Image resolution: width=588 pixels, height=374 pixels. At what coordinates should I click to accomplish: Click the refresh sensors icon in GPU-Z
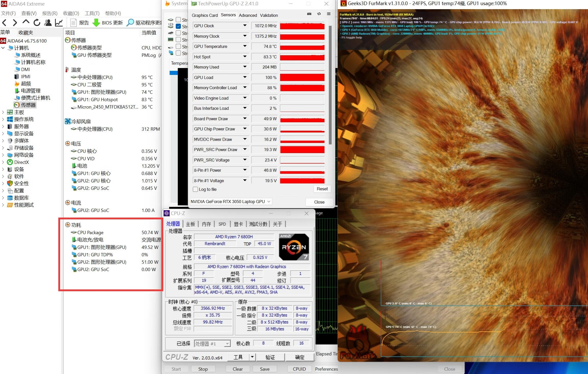319,14
